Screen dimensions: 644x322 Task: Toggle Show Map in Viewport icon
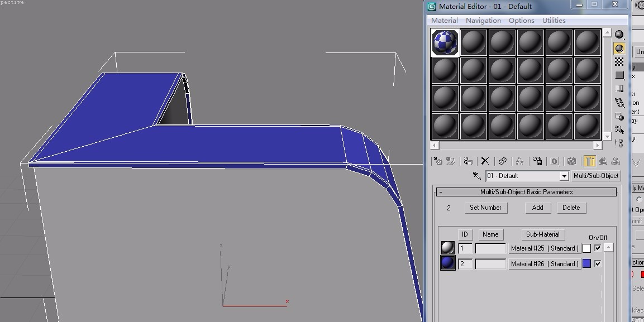tap(572, 161)
